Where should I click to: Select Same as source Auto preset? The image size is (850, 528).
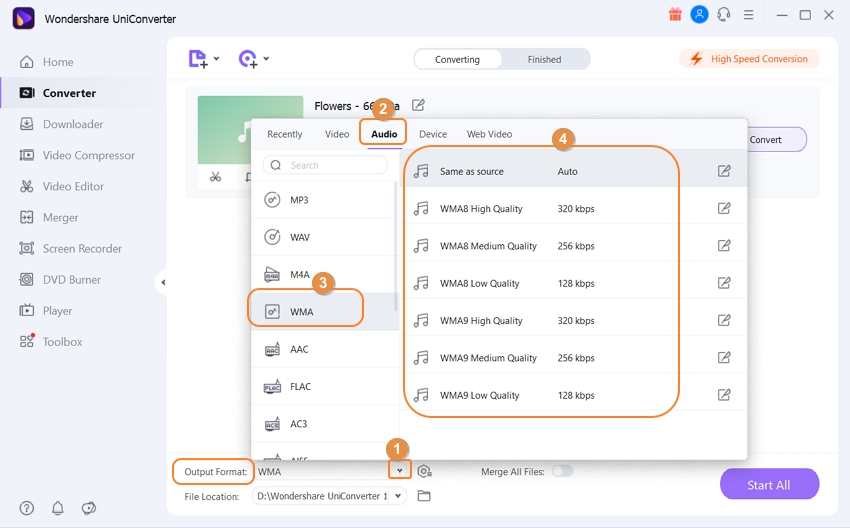click(x=575, y=171)
